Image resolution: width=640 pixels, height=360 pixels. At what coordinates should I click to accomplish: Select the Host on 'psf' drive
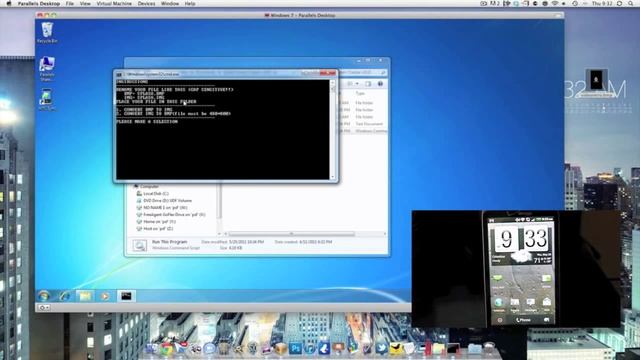point(155,229)
